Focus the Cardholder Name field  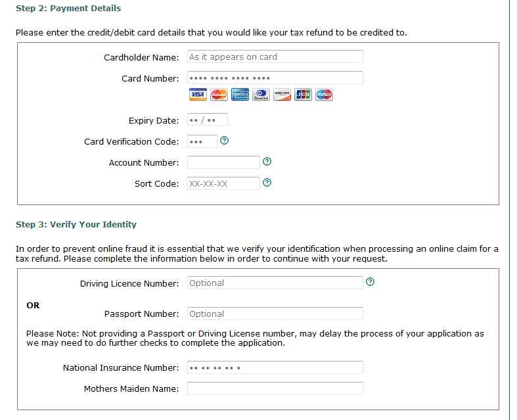[275, 57]
